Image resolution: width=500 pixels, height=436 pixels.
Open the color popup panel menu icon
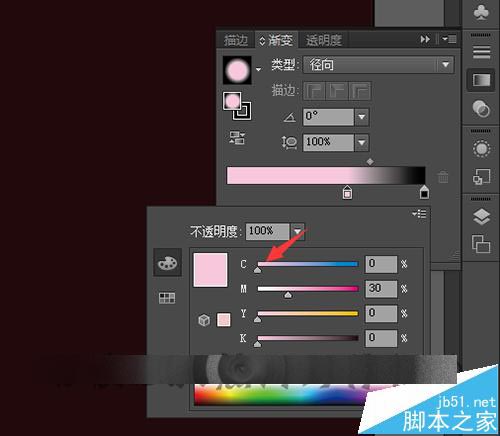pos(419,213)
